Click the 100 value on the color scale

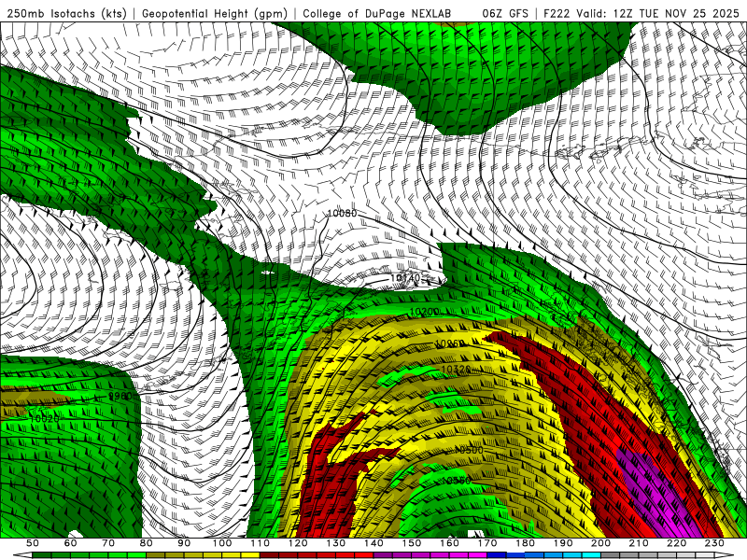tap(222, 543)
